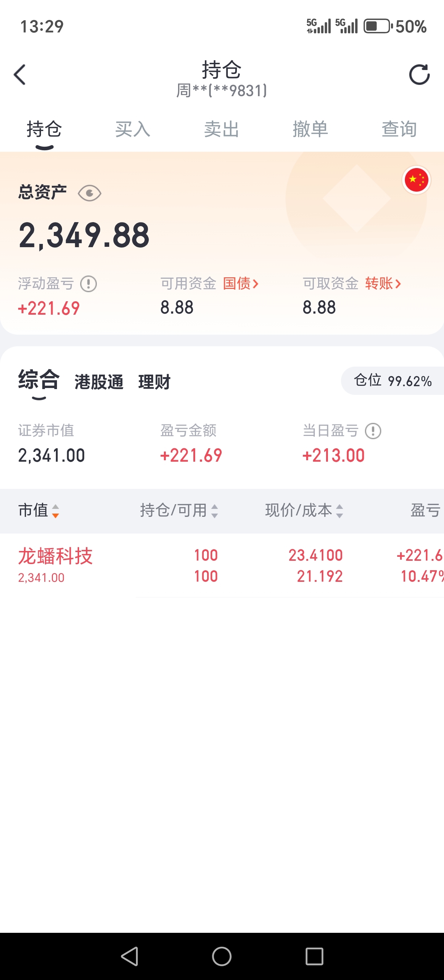Switch to the 卖出 tab
The width and height of the screenshot is (444, 980).
pyautogui.click(x=222, y=129)
